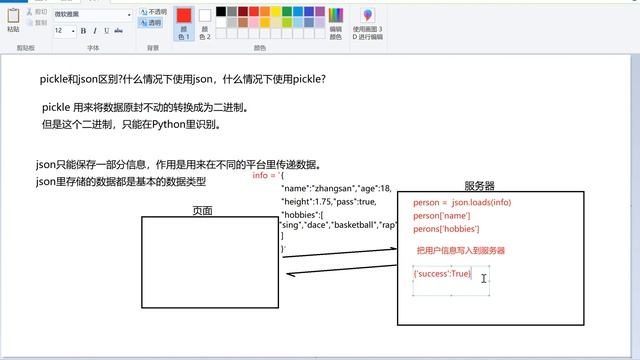Click the '"hobbies":[' line
Screen dimensions: 640x360
302,215
